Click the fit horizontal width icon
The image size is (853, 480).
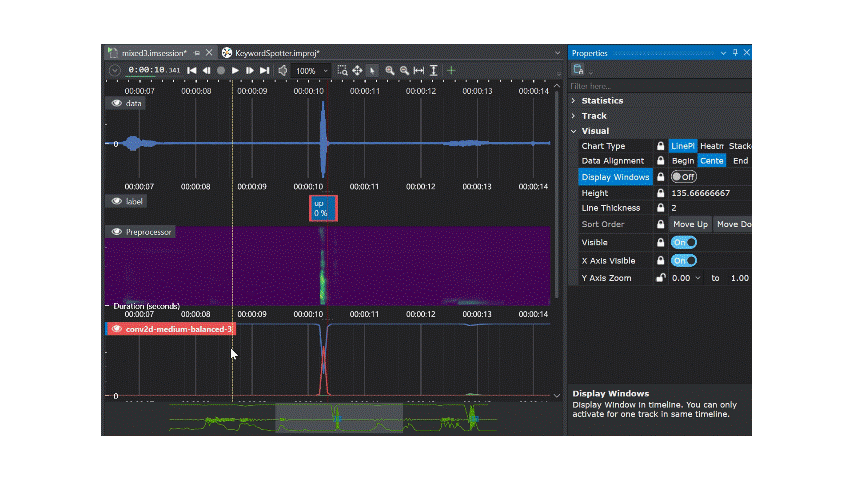(419, 71)
